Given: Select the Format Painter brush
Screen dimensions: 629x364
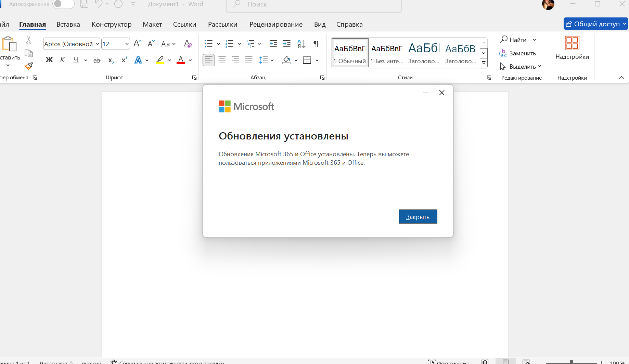Looking at the screenshot, I should pyautogui.click(x=29, y=66).
